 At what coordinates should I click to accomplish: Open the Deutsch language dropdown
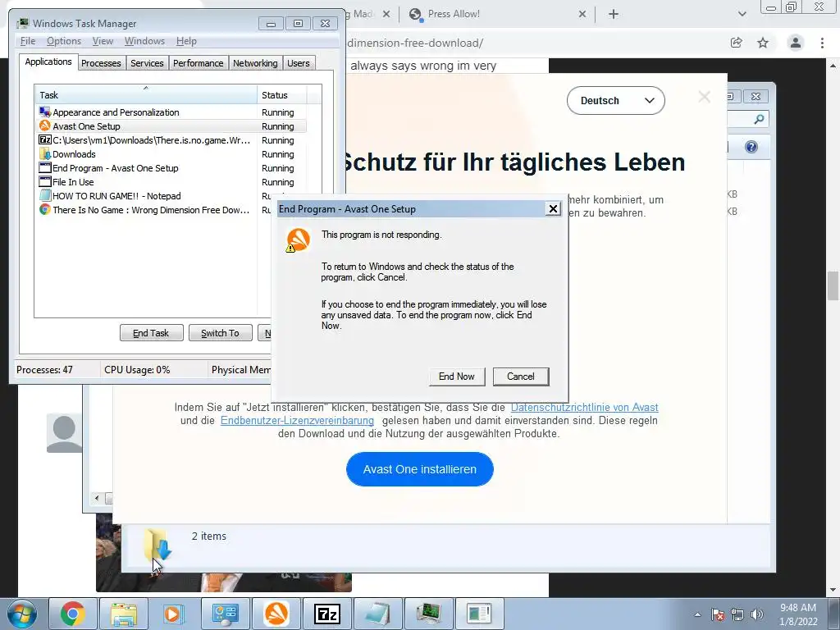615,101
